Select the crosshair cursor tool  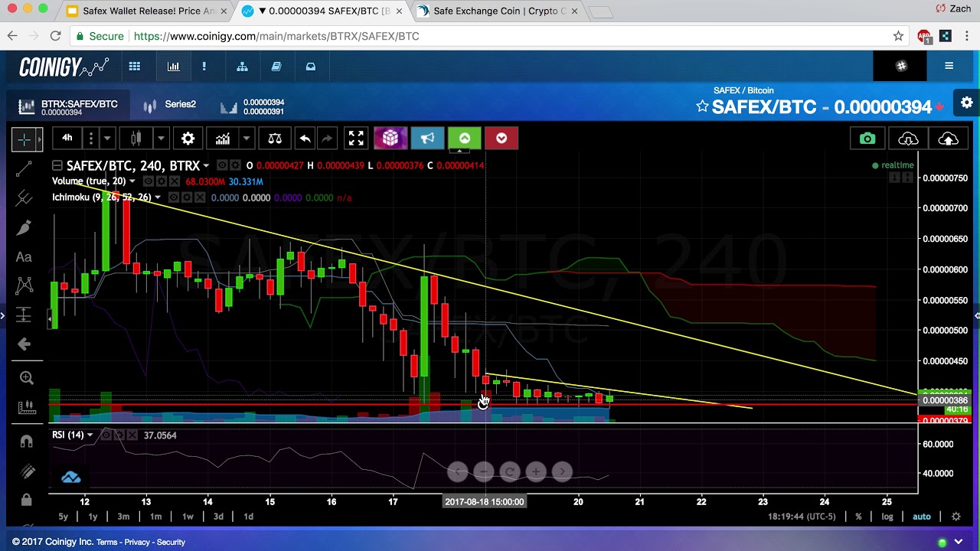(24, 139)
